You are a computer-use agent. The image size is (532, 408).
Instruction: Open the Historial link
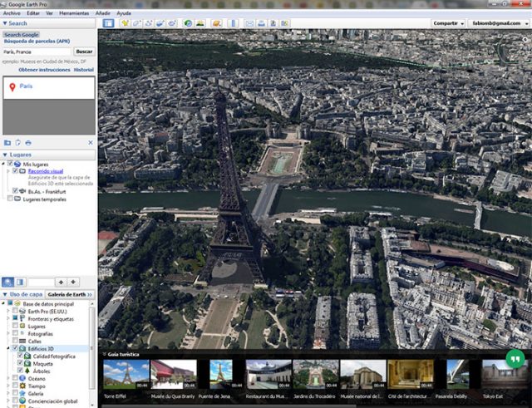83,70
